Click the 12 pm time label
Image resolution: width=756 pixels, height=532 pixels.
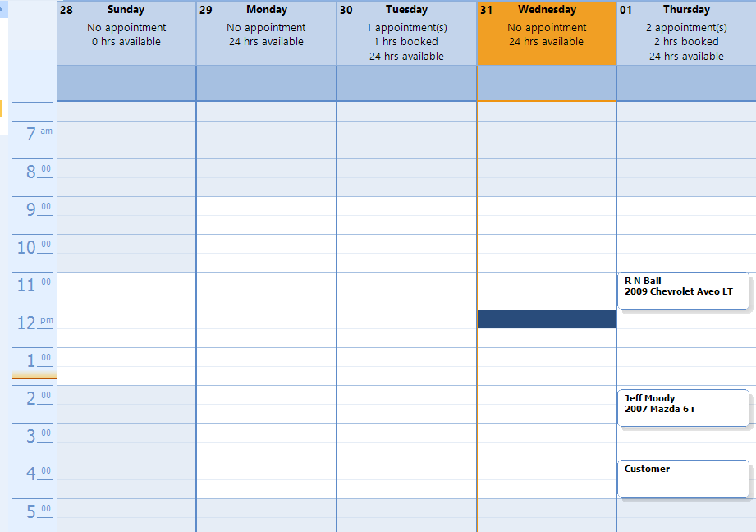point(34,322)
